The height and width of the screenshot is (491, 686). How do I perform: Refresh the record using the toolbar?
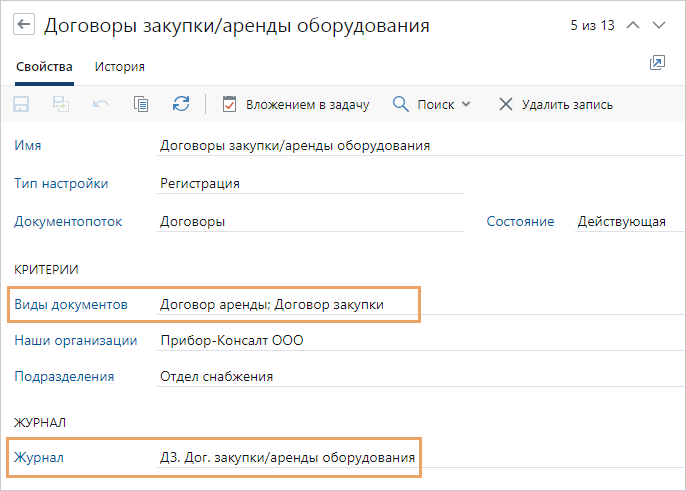coord(181,104)
